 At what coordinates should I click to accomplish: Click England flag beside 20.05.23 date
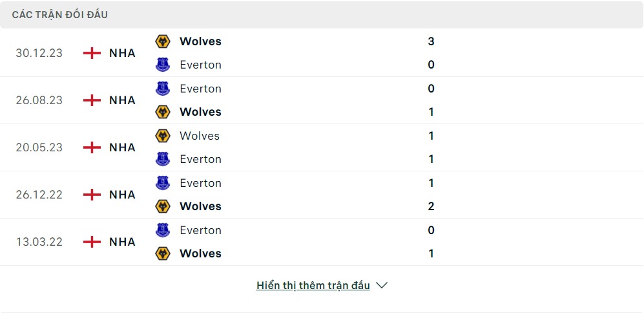[92, 147]
